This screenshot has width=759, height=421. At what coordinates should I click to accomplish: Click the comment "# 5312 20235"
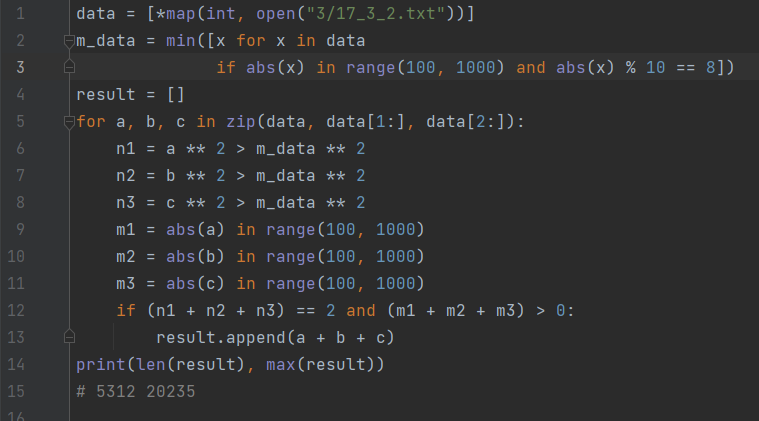pyautogui.click(x=136, y=391)
